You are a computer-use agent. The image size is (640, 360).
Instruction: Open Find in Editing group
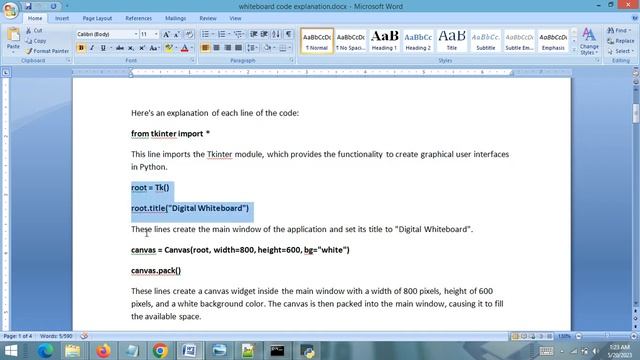618,31
